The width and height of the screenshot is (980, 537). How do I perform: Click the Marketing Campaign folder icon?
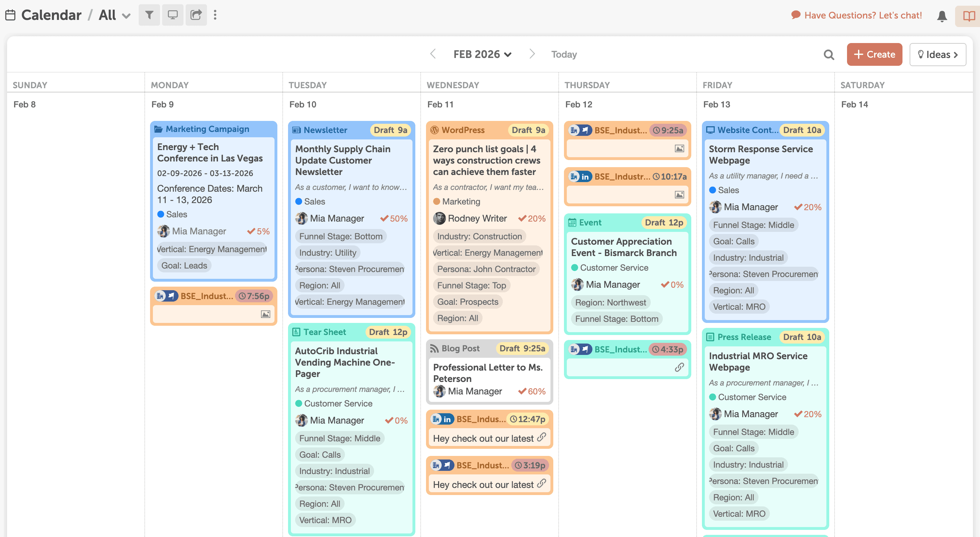[x=158, y=129]
